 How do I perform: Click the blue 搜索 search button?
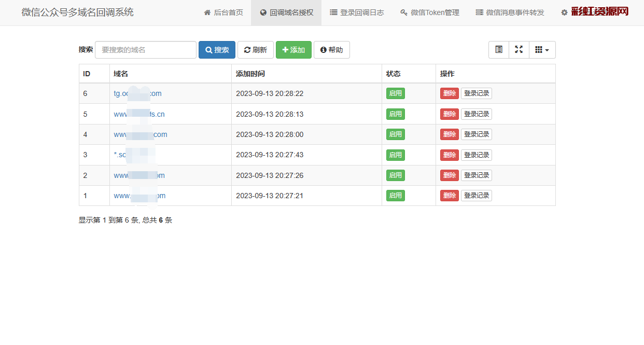[x=217, y=50]
